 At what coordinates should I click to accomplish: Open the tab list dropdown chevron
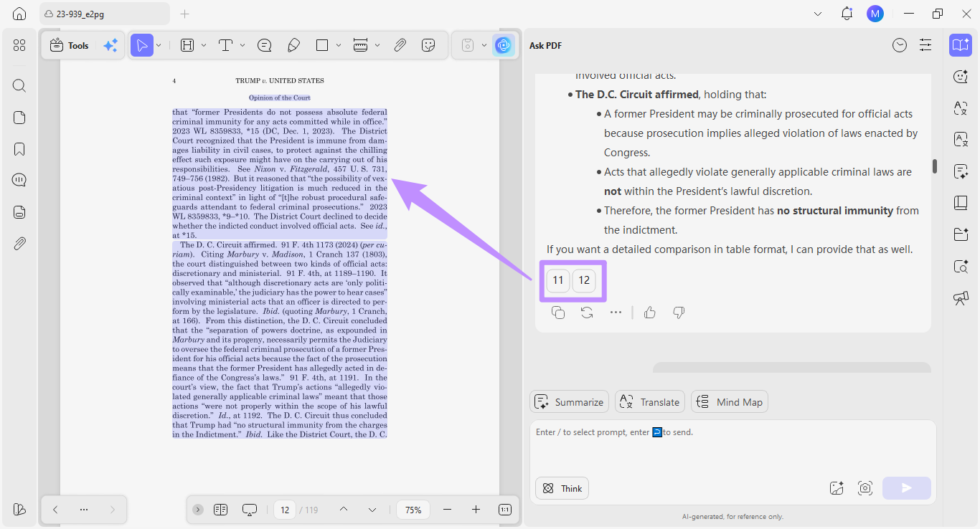(818, 14)
